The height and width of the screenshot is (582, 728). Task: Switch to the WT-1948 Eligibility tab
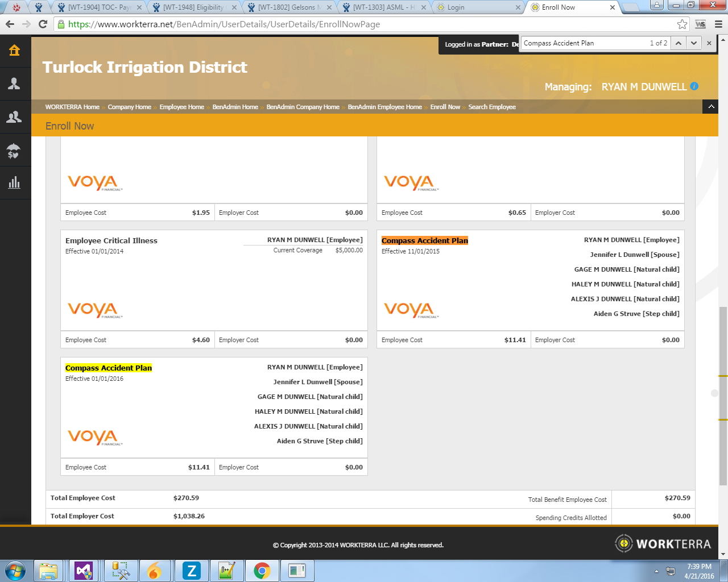[x=193, y=7]
